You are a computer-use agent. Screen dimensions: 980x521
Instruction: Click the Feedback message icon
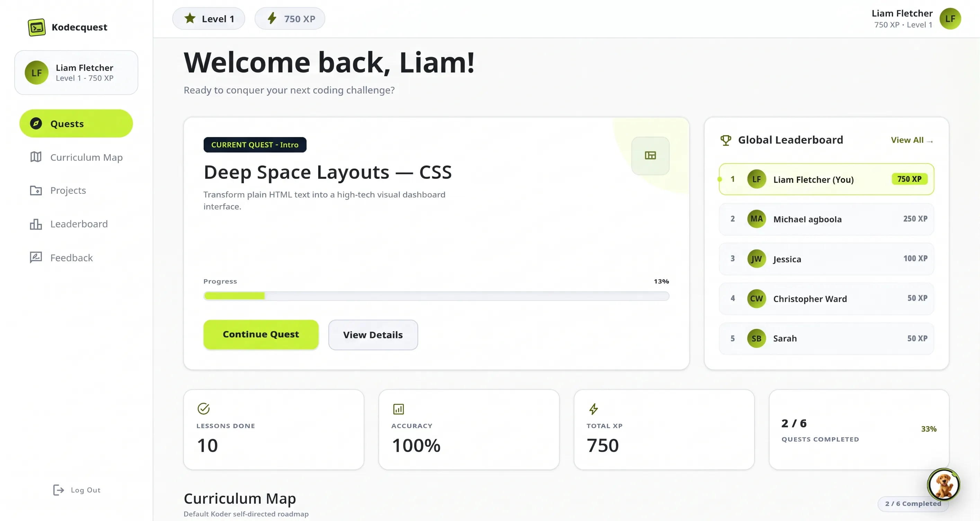click(x=36, y=257)
